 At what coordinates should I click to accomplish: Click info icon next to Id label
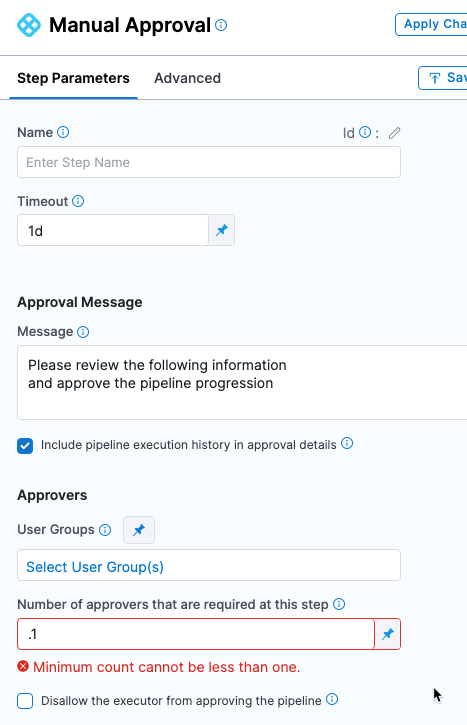click(x=365, y=133)
